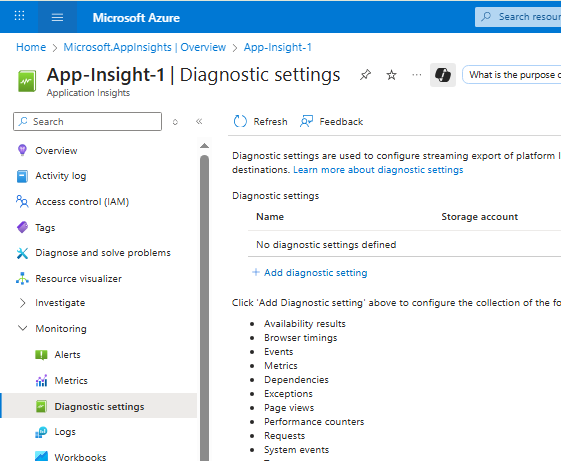This screenshot has width=561, height=461.
Task: Pin App-Insight-1 to dashboard
Action: pyautogui.click(x=365, y=75)
